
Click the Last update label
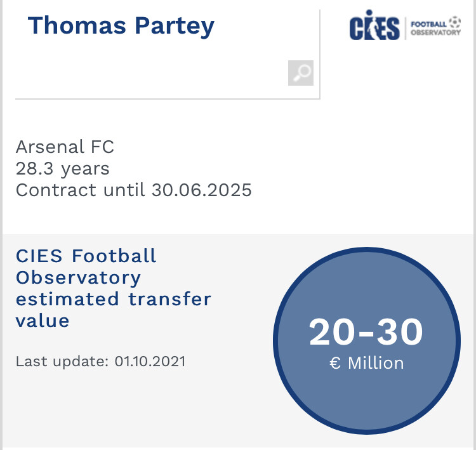pyautogui.click(x=62, y=361)
